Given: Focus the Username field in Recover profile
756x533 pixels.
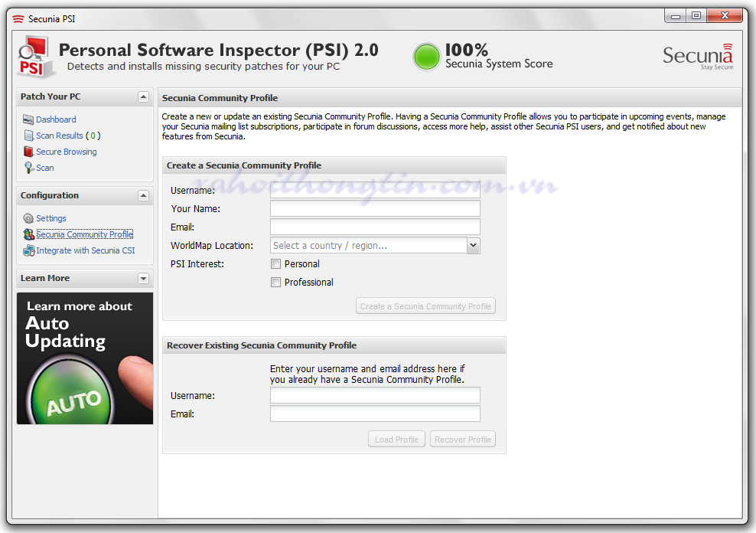Looking at the screenshot, I should [375, 395].
